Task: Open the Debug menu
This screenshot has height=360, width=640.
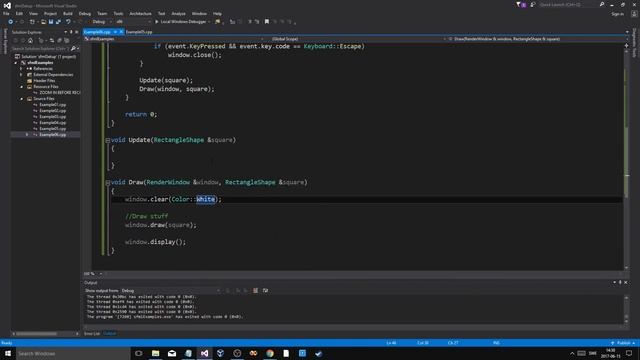Action: [85, 13]
